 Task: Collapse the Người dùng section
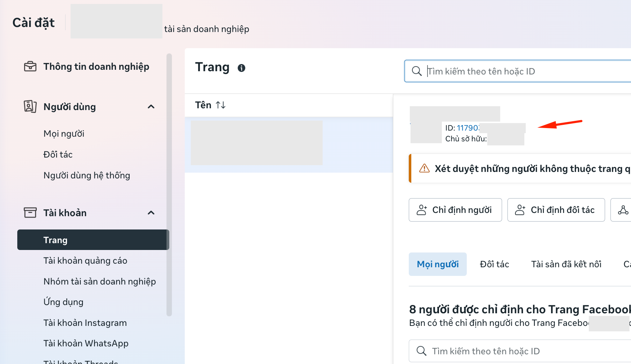[151, 106]
